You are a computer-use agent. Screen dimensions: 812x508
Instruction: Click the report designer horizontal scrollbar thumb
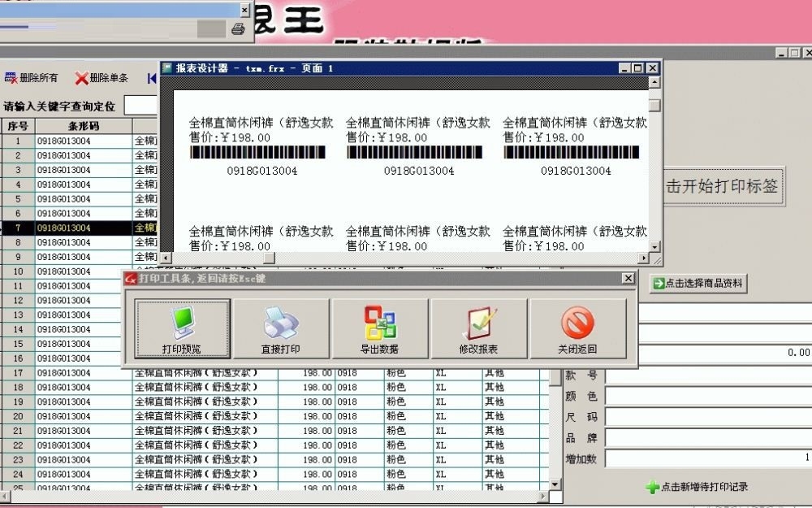(x=270, y=258)
